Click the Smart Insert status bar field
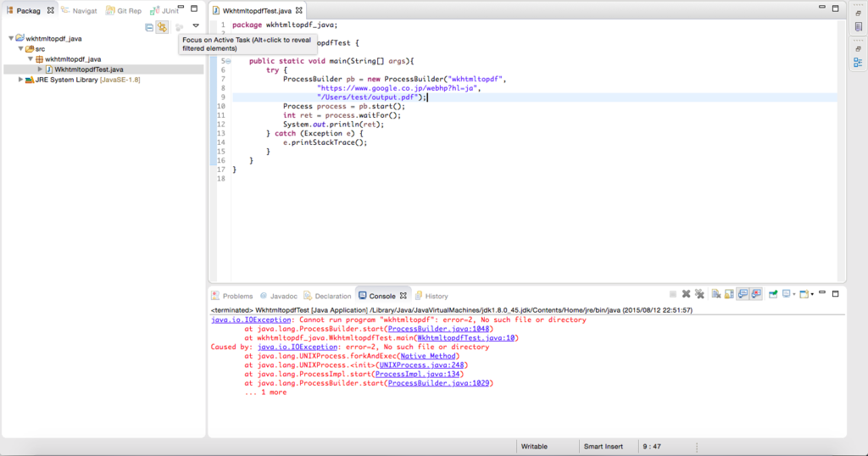 (604, 447)
